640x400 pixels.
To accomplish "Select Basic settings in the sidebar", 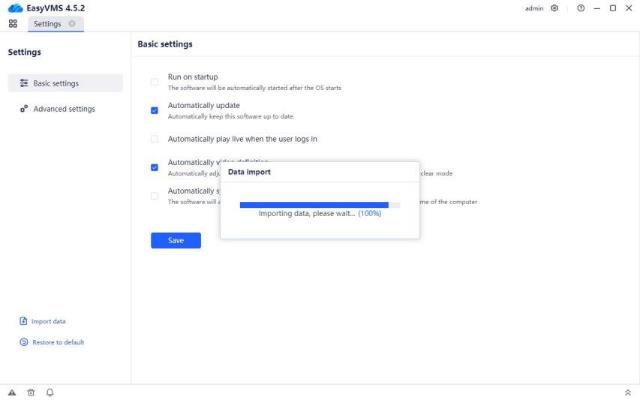I will [x=65, y=83].
